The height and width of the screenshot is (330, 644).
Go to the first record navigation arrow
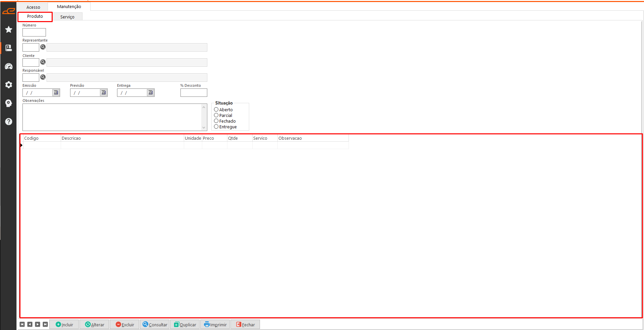click(22, 324)
